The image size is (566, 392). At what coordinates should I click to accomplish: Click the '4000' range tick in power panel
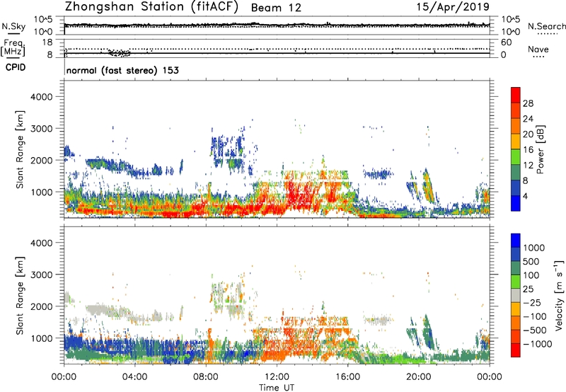42,97
